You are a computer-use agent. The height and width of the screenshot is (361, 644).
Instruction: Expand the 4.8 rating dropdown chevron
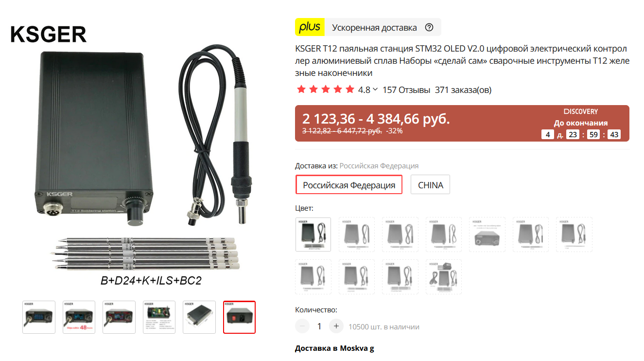[x=375, y=90]
